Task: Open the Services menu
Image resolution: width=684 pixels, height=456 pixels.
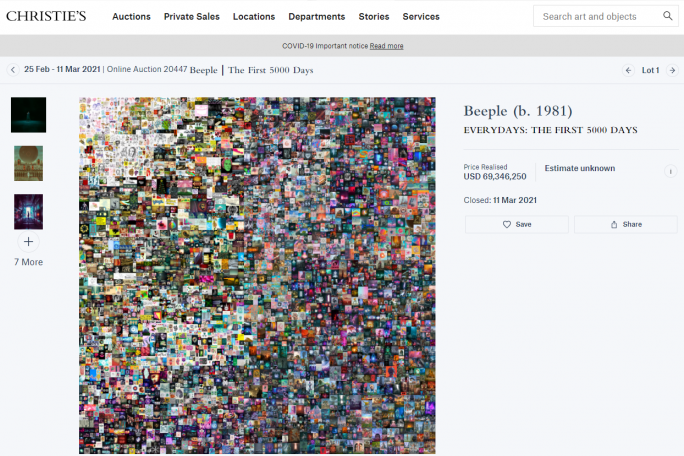Action: [421, 17]
